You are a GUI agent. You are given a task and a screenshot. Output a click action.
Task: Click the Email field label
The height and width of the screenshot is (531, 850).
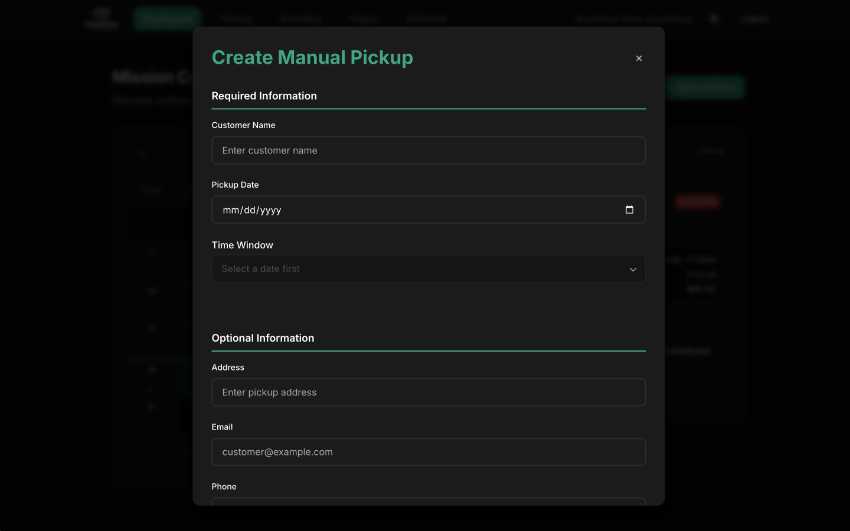pos(222,427)
